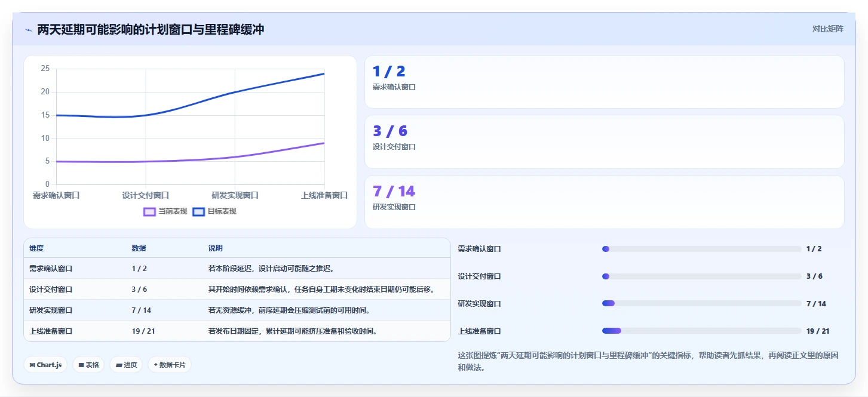Select the 数据卡片 tag
868x397 pixels.
[x=170, y=365]
